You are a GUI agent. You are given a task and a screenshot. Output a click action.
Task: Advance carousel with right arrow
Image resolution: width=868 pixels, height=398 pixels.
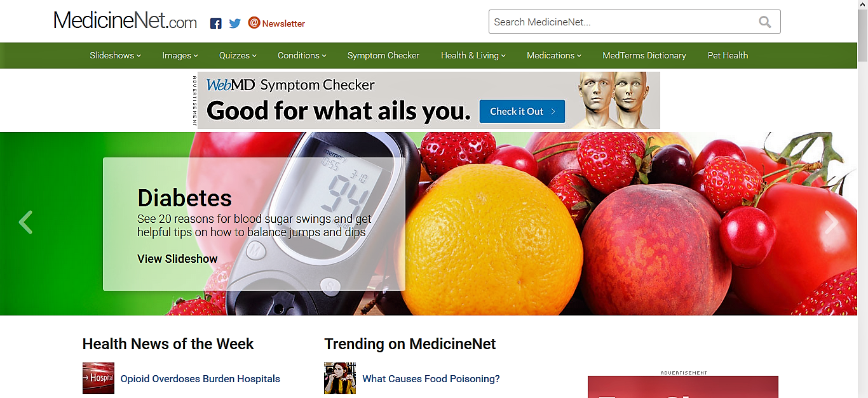point(832,222)
